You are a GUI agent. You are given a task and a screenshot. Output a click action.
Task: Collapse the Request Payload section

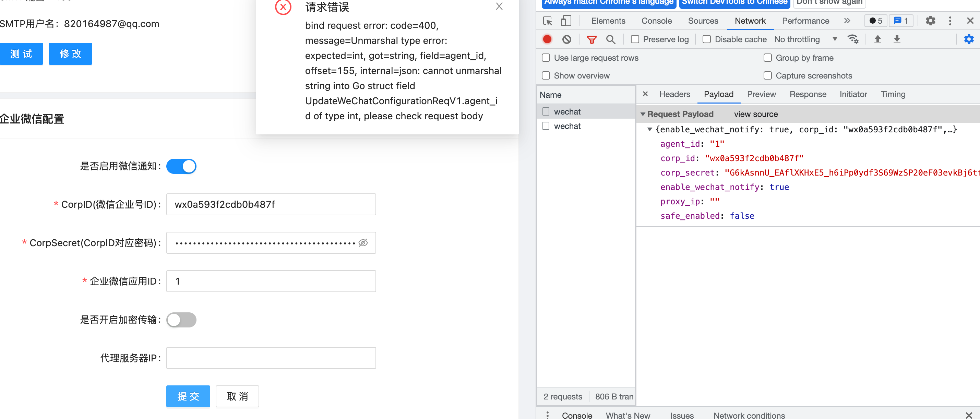(x=644, y=114)
